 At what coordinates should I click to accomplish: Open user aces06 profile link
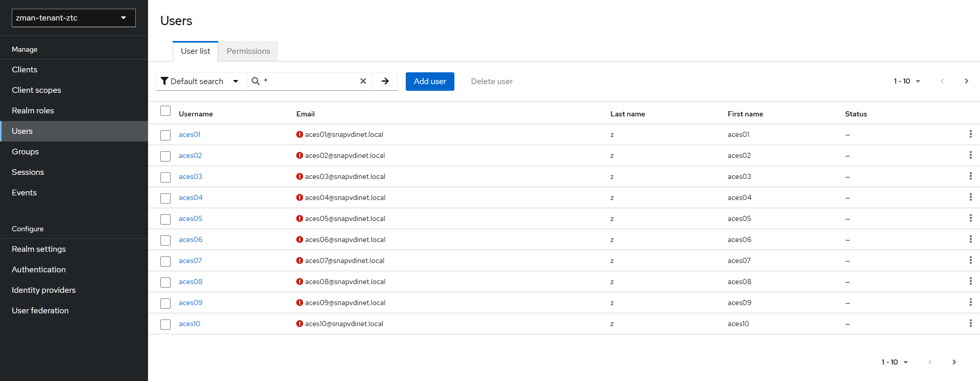point(191,239)
